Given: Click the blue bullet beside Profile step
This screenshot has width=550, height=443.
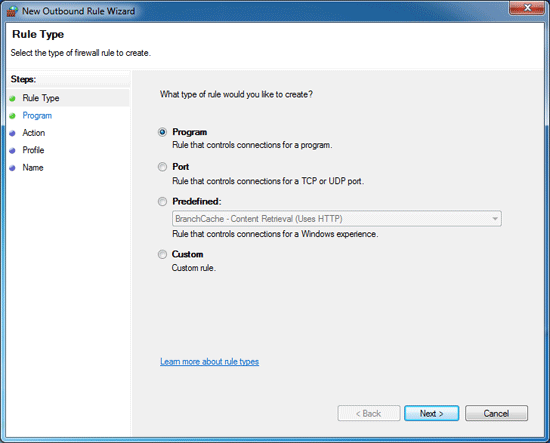Looking at the screenshot, I should click(x=13, y=150).
